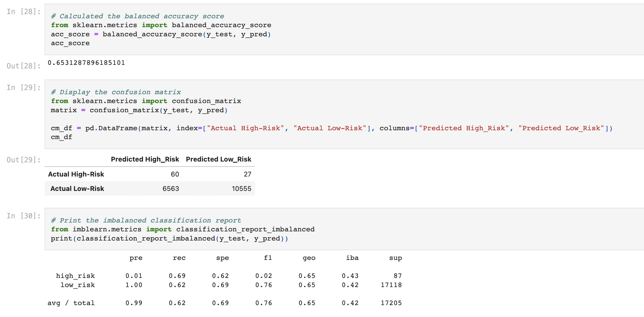
Task: Click the low_risk precision value 1.00
Action: click(134, 285)
